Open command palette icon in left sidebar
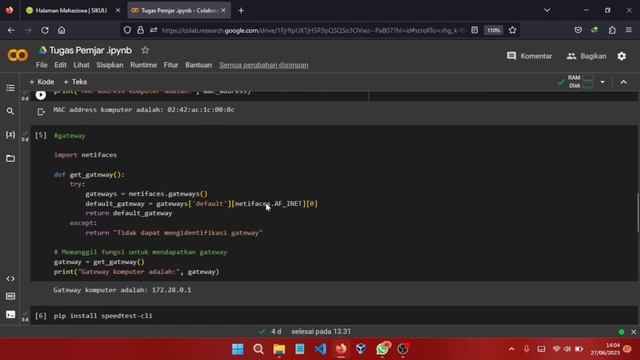Viewport: 640px width, 360px height. pos(10,296)
